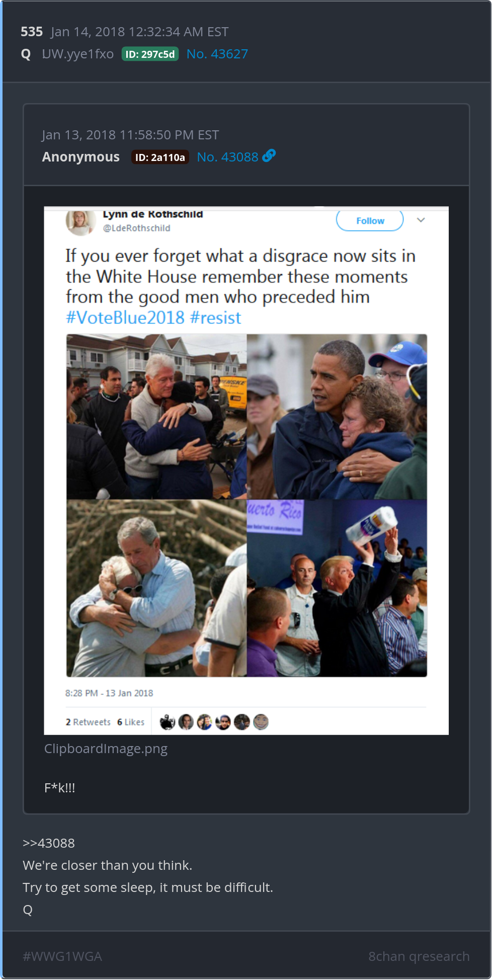Click the #resist hashtag
This screenshot has height=980, width=492.
pos(216,318)
